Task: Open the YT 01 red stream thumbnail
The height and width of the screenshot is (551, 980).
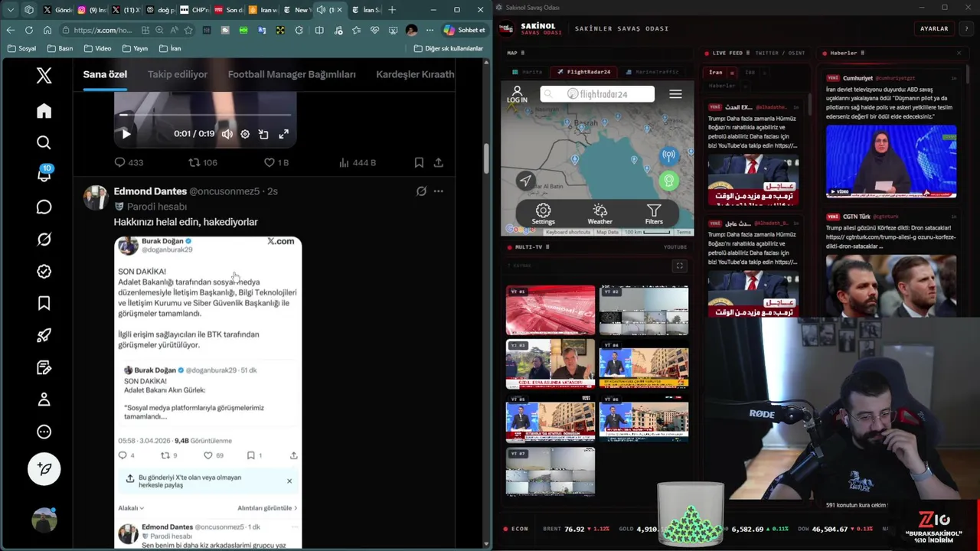Action: point(550,311)
